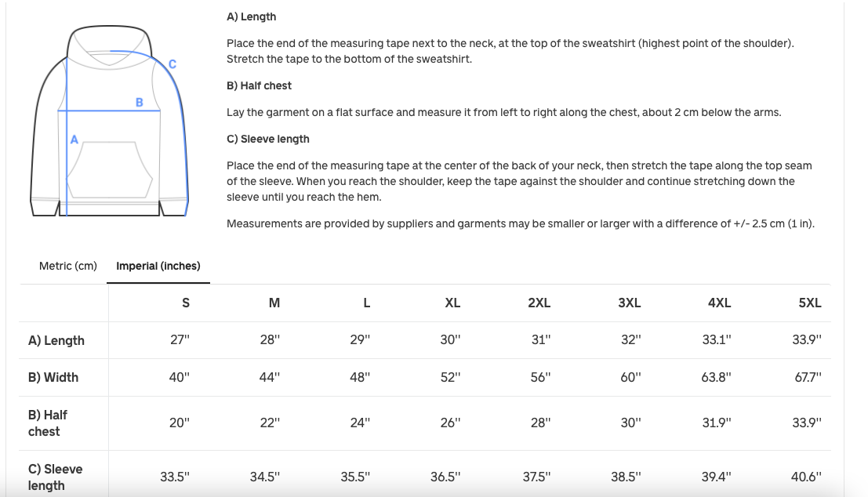Click the XL size column header

click(x=452, y=303)
